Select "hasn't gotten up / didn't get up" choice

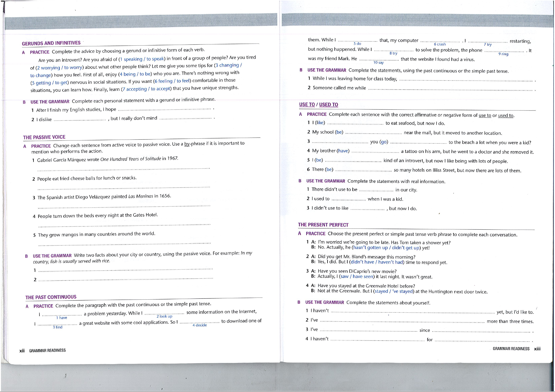pyautogui.click(x=386, y=248)
